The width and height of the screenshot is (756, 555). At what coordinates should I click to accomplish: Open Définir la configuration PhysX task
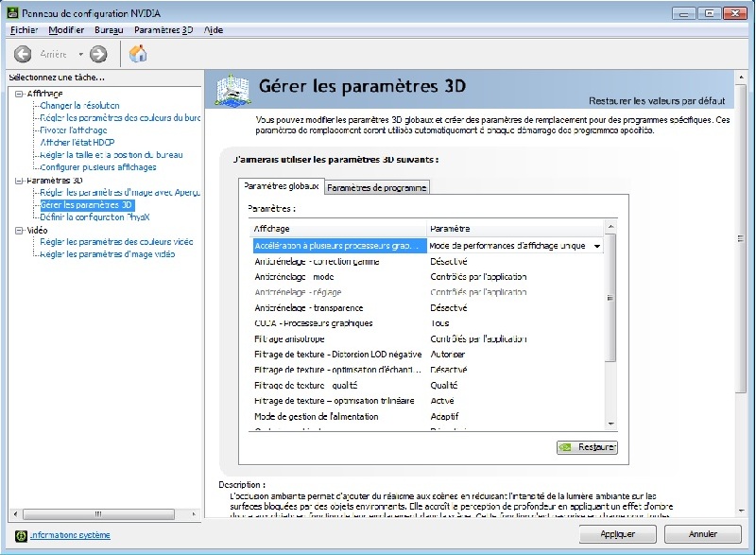94,217
